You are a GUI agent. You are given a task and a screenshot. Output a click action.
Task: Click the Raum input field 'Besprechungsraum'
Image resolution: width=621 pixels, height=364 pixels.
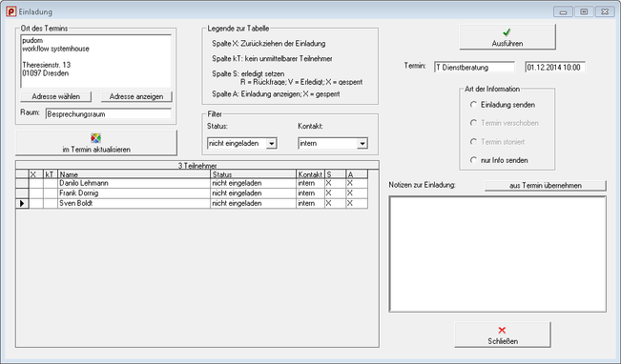[109, 114]
